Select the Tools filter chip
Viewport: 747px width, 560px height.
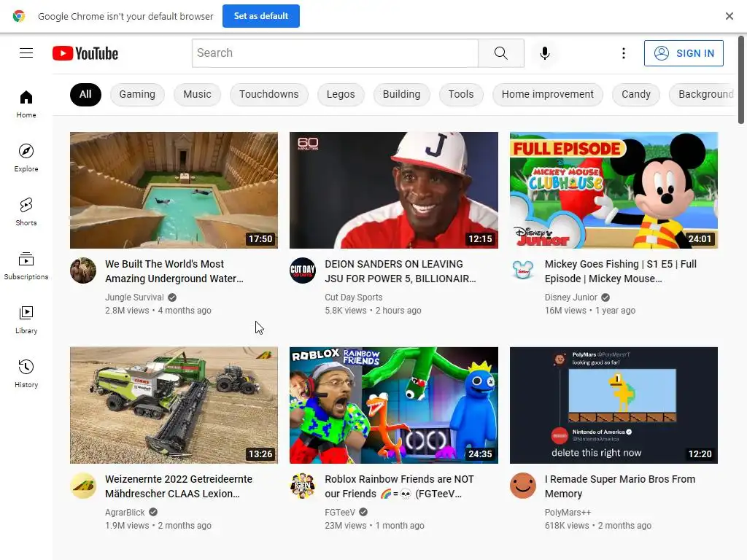pos(461,94)
